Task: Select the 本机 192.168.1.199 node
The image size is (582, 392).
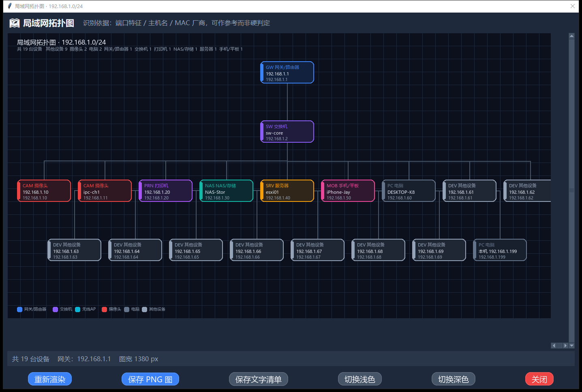Action: 500,250
